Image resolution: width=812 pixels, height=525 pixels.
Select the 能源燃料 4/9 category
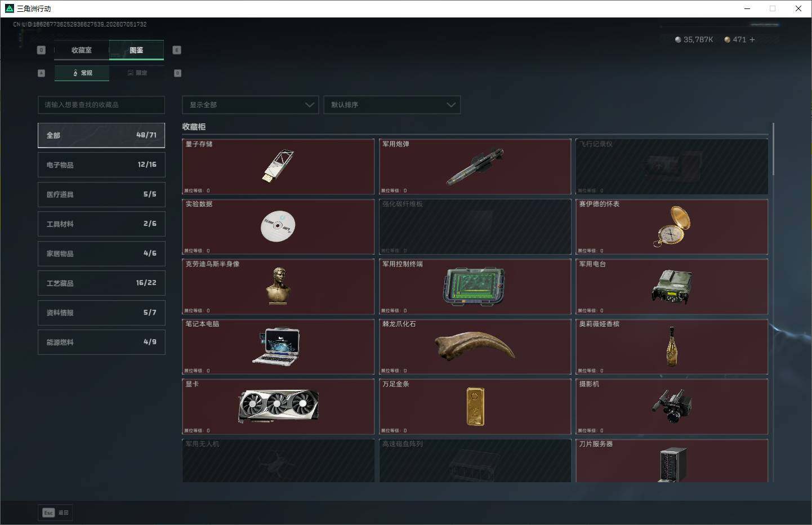point(101,342)
